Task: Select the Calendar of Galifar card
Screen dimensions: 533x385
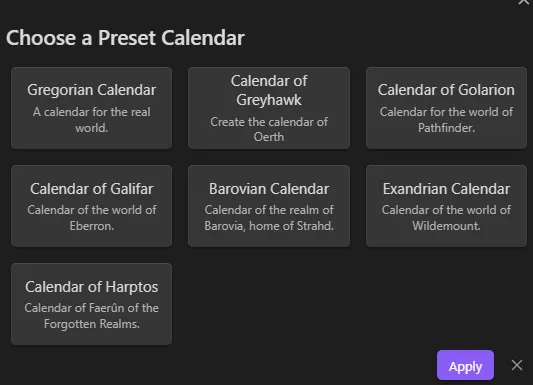Action: coord(91,206)
